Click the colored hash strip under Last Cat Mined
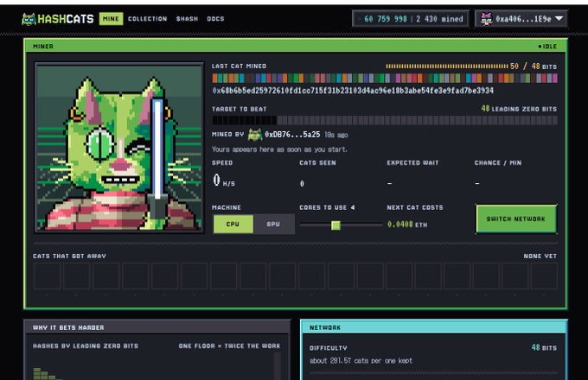588x380 pixels. (385, 79)
